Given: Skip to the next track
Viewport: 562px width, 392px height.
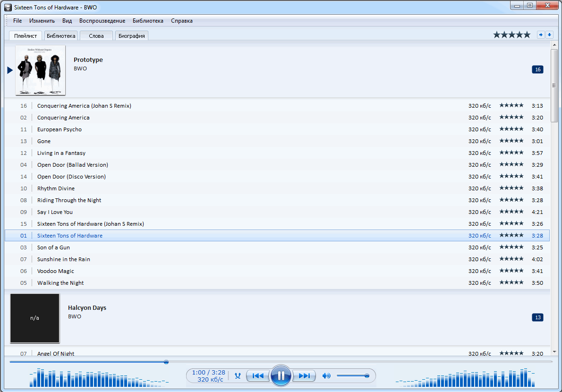Looking at the screenshot, I should coord(305,376).
